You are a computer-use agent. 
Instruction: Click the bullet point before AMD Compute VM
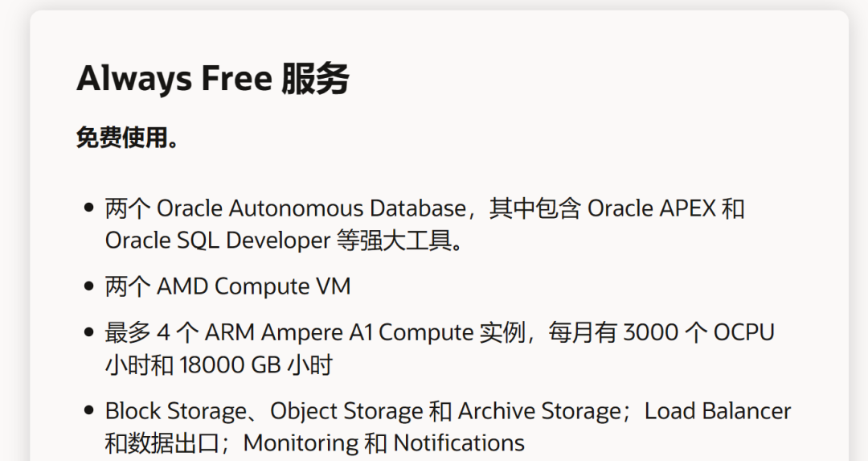[x=88, y=286]
